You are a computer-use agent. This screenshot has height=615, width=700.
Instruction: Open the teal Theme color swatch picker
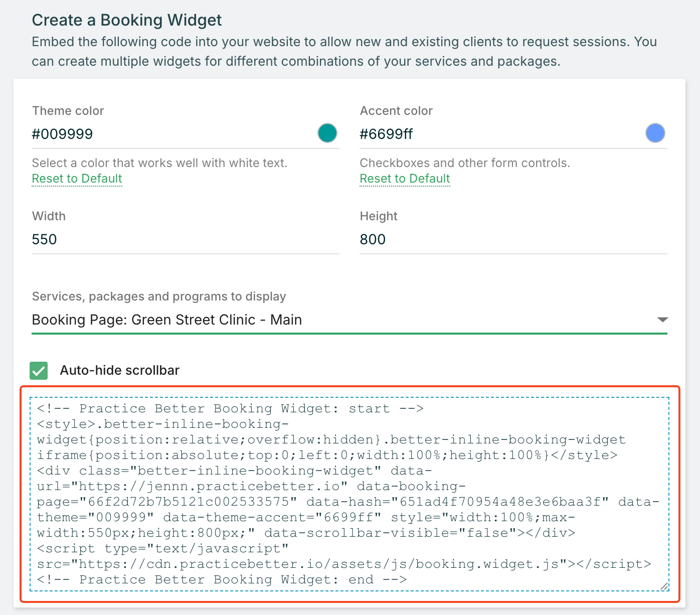tap(327, 133)
